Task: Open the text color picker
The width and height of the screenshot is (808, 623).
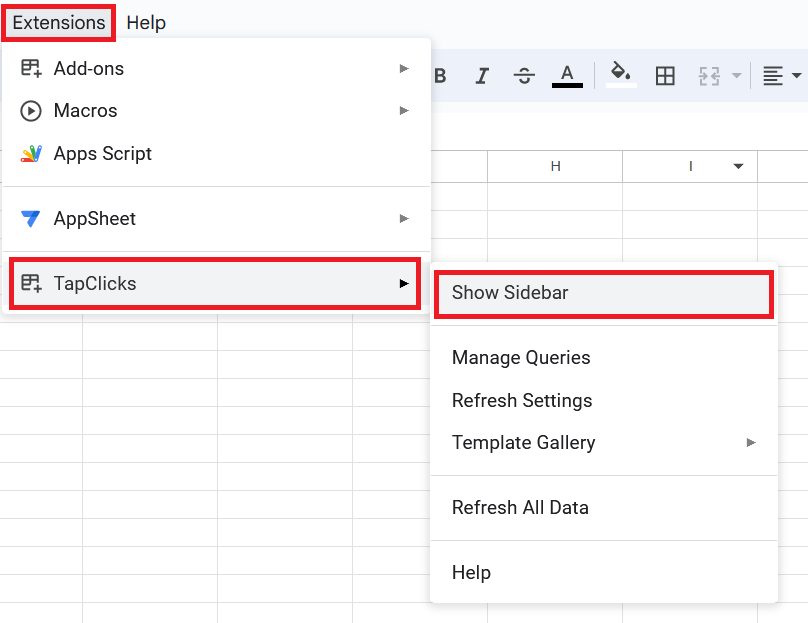Action: 567,76
